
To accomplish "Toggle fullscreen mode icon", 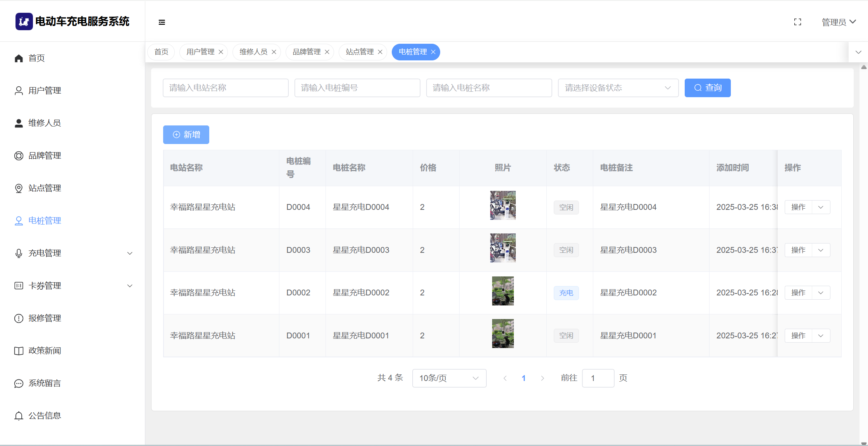I will 797,22.
